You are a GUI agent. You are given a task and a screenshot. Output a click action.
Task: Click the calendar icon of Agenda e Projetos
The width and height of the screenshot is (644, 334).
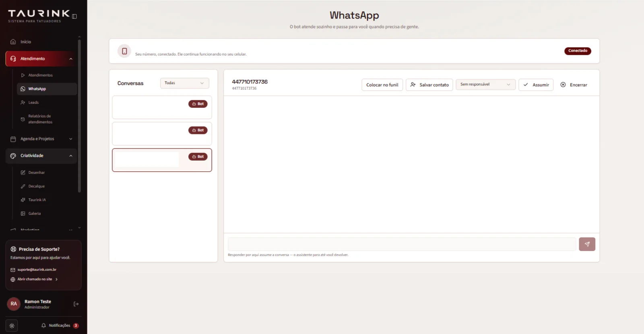13,139
